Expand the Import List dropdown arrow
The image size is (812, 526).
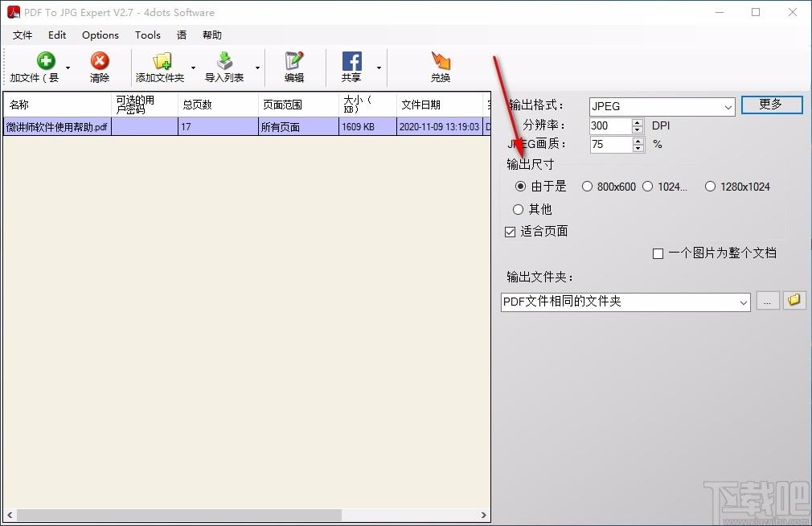click(257, 68)
